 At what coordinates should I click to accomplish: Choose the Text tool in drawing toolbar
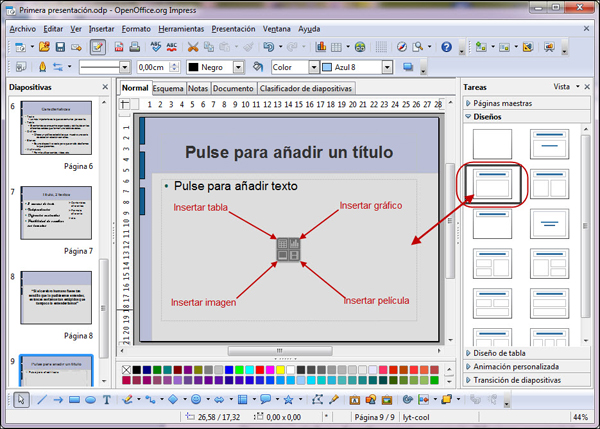pos(106,399)
